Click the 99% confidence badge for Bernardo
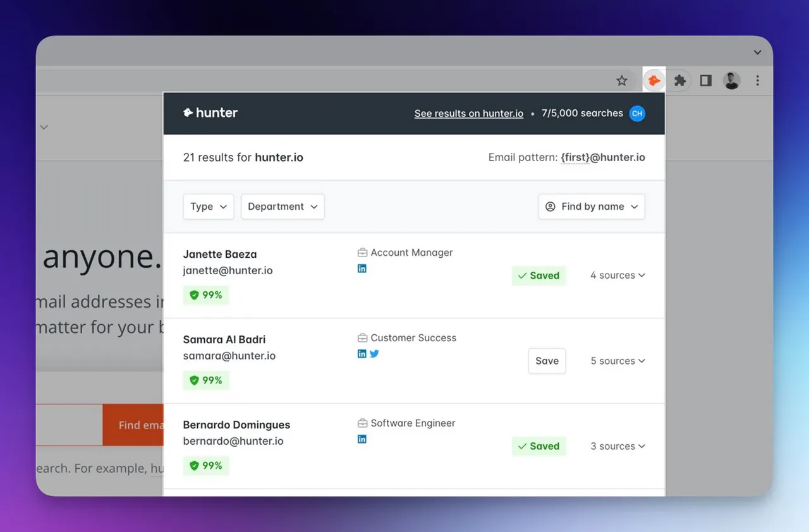809x532 pixels. pos(206,466)
